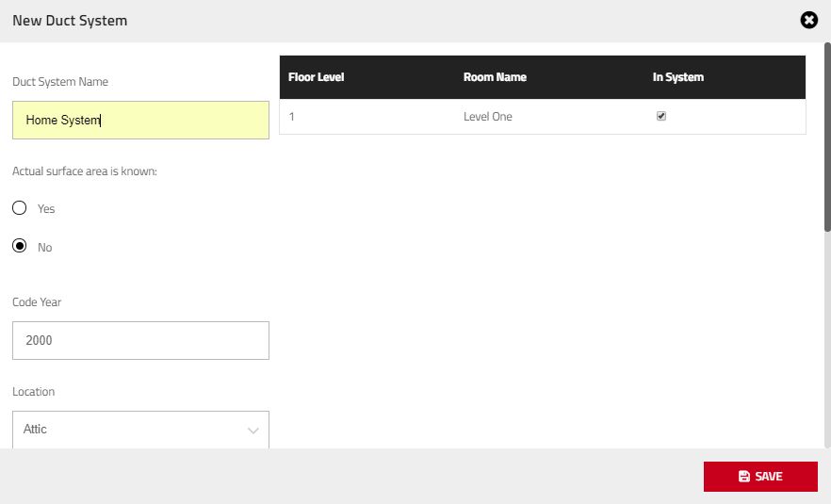Select the Level One room name cell
The image size is (831, 504).
click(x=488, y=117)
